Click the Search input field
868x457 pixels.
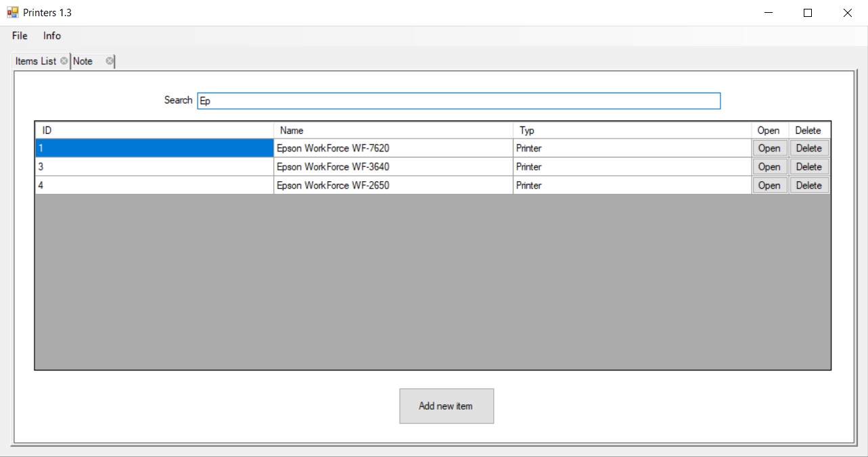459,101
